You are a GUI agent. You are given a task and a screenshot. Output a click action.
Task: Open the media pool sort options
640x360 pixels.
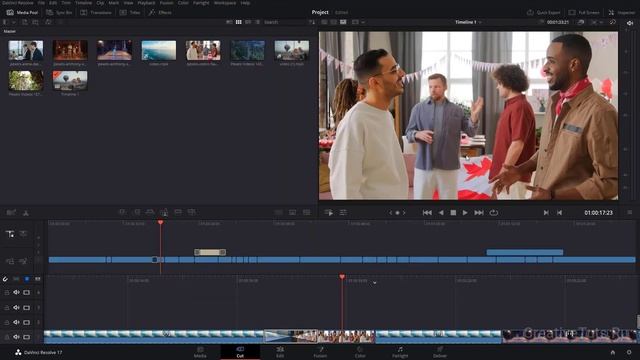(x=312, y=22)
